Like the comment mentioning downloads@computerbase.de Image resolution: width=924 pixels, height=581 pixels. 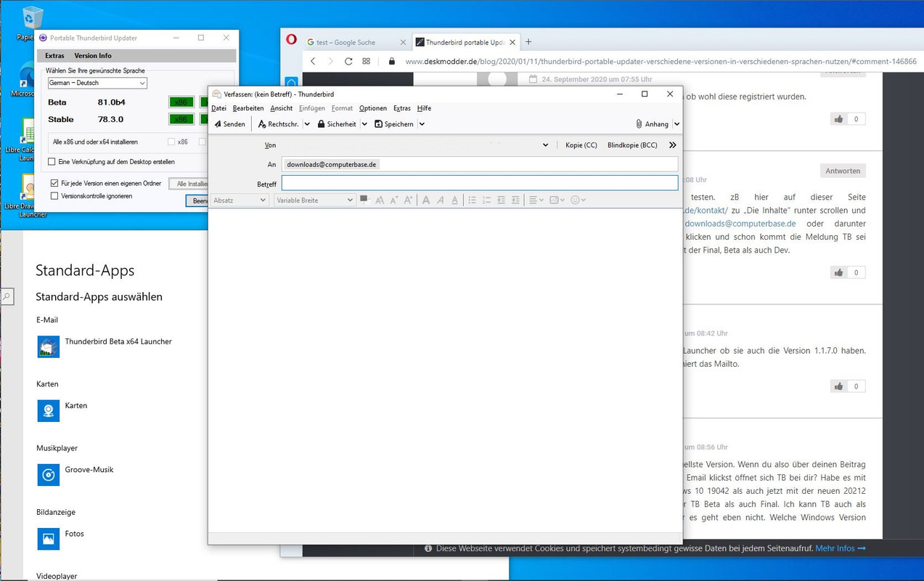(839, 272)
